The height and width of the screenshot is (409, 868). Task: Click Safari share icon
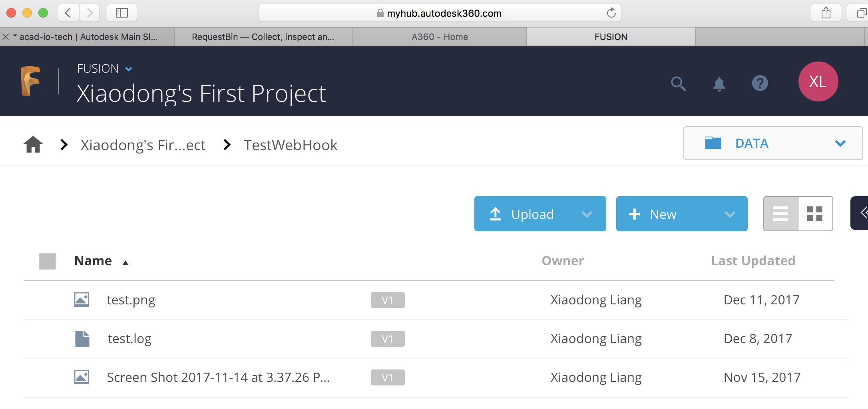[826, 13]
